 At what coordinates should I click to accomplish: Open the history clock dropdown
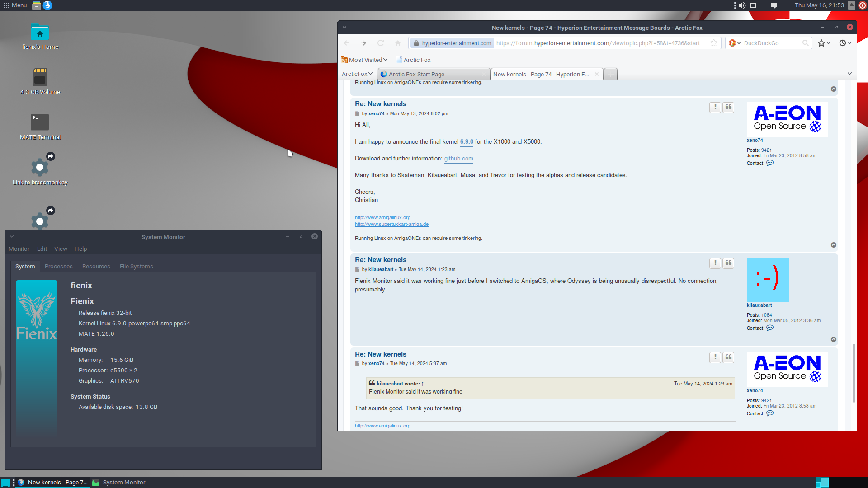845,43
